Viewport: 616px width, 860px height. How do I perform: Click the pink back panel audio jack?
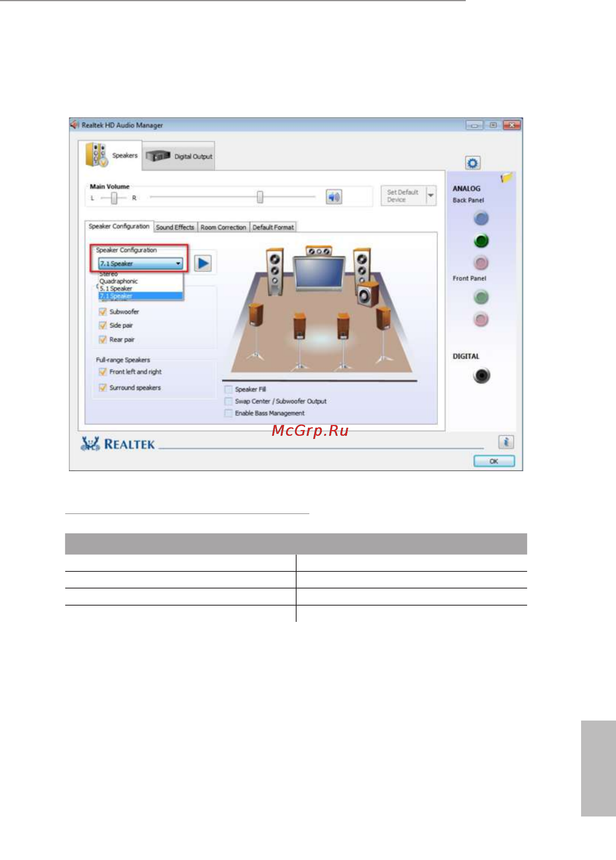click(481, 263)
